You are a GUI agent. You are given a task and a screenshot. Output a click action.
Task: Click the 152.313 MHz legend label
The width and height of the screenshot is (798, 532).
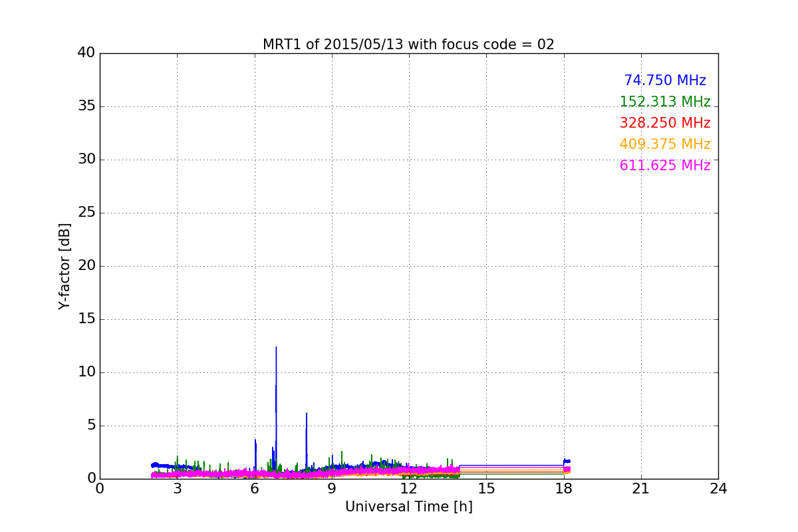[x=665, y=102]
